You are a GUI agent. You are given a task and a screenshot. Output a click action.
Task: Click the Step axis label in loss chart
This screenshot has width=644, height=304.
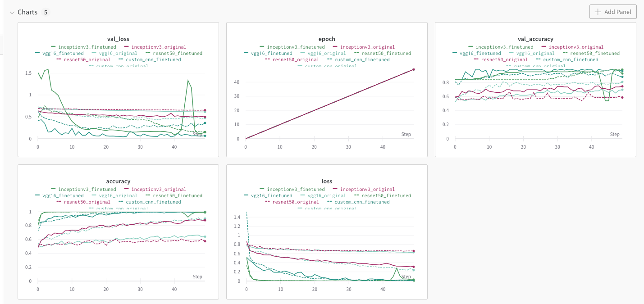(406, 277)
